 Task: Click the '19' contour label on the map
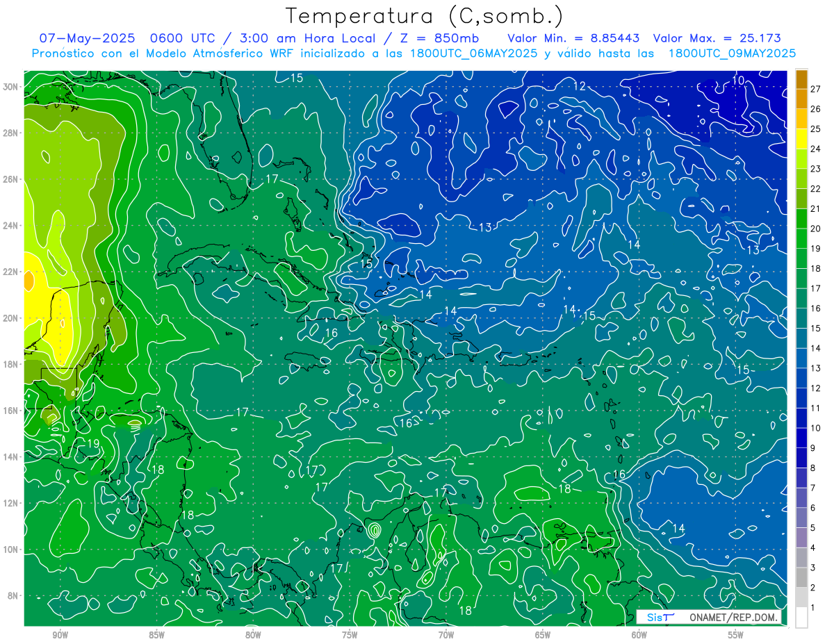[x=93, y=443]
